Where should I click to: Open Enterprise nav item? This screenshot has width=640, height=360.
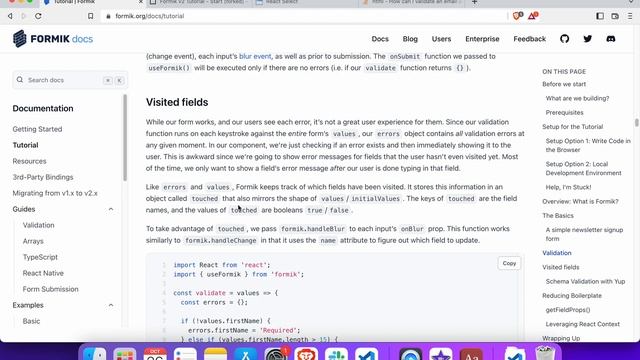(482, 39)
